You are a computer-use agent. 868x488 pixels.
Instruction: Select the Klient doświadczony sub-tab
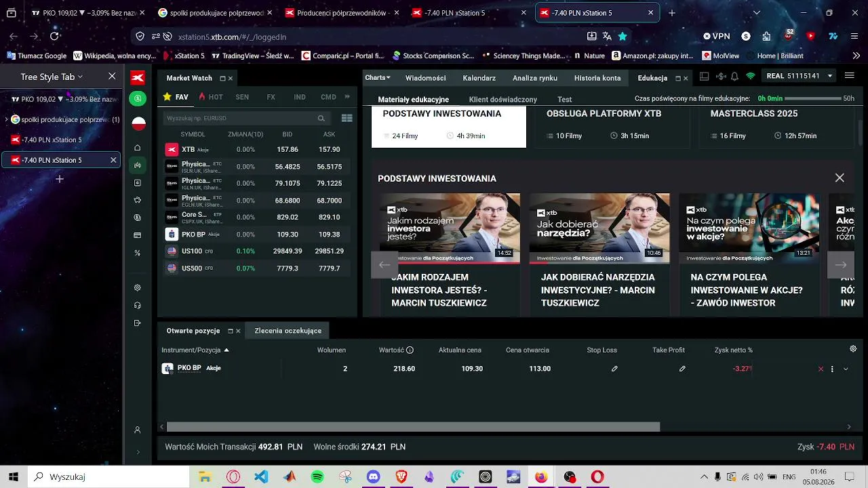(503, 100)
